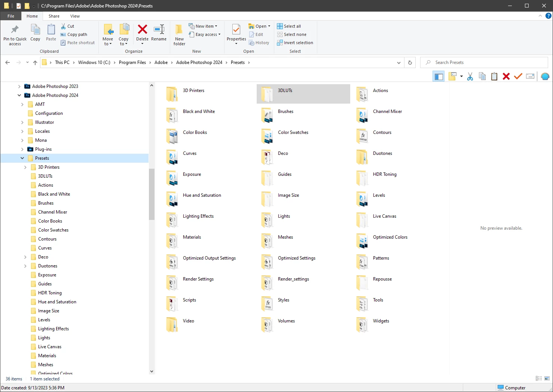
Task: Expand Adobe Photoshop 2023 tree node
Action: 19,86
